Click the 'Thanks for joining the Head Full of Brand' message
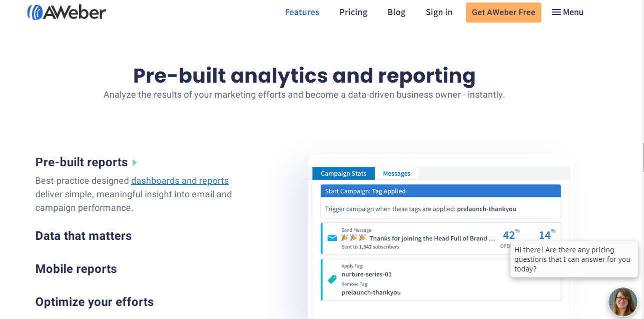The image size is (644, 319). [x=432, y=238]
